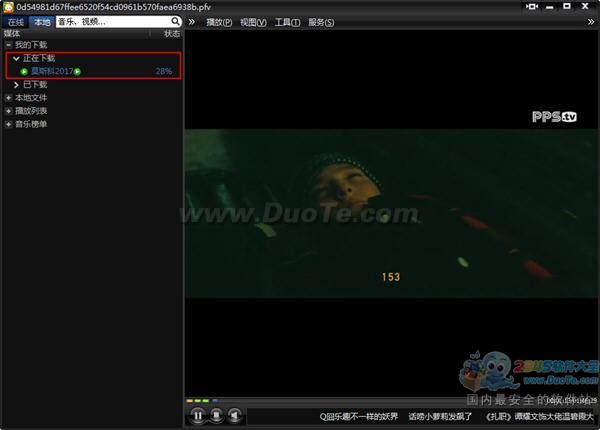This screenshot has width=600, height=430.
Task: Mute the player volume
Action: point(234,415)
